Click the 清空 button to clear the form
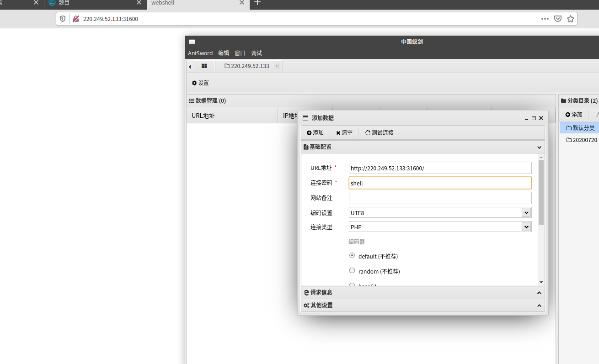This screenshot has width=599, height=364. (344, 133)
